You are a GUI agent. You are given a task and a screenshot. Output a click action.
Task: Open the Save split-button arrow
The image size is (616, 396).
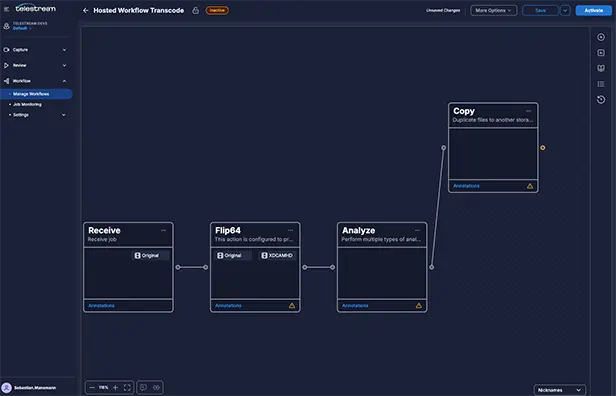(x=565, y=11)
